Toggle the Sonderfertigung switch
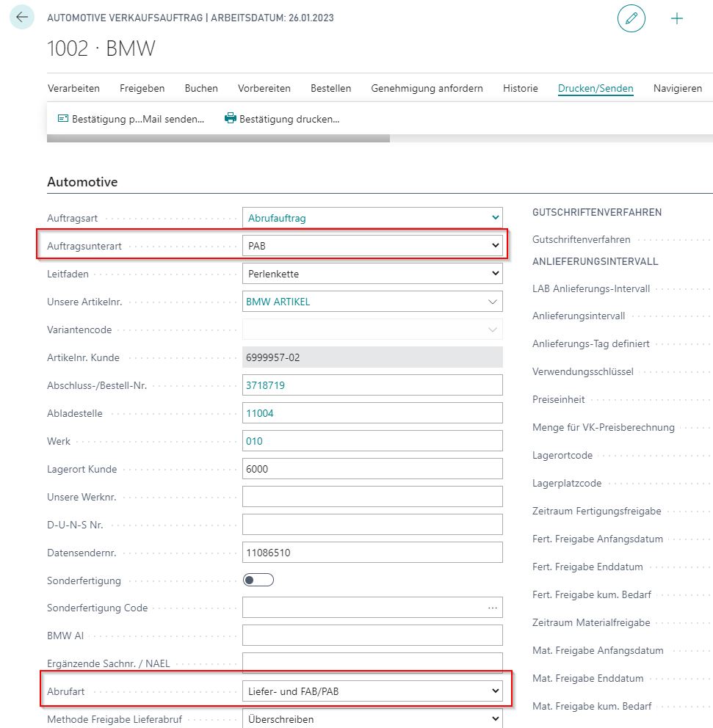This screenshot has height=728, width=713. 258,580
